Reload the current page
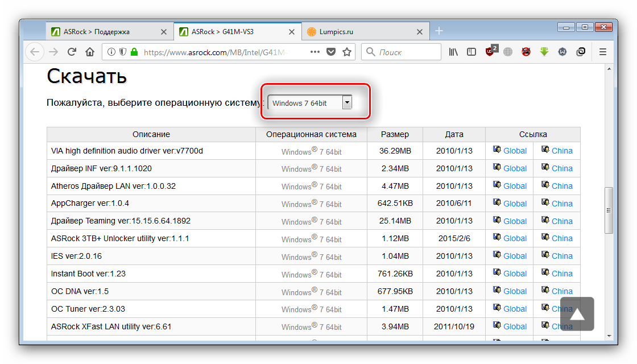The image size is (637, 364). 72,52
